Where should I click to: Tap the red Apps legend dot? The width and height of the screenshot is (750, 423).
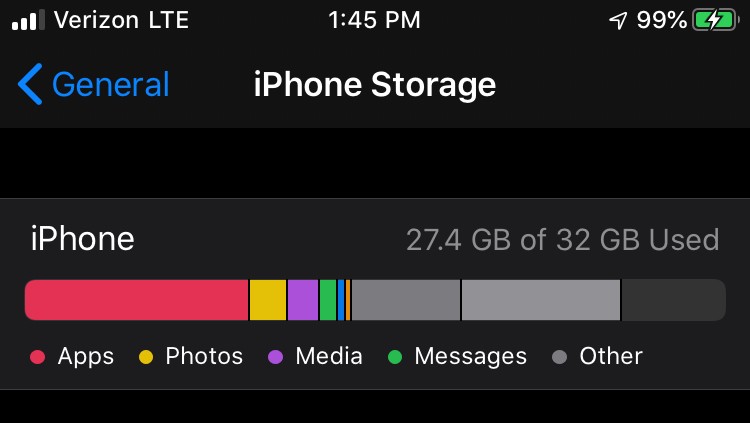point(37,357)
